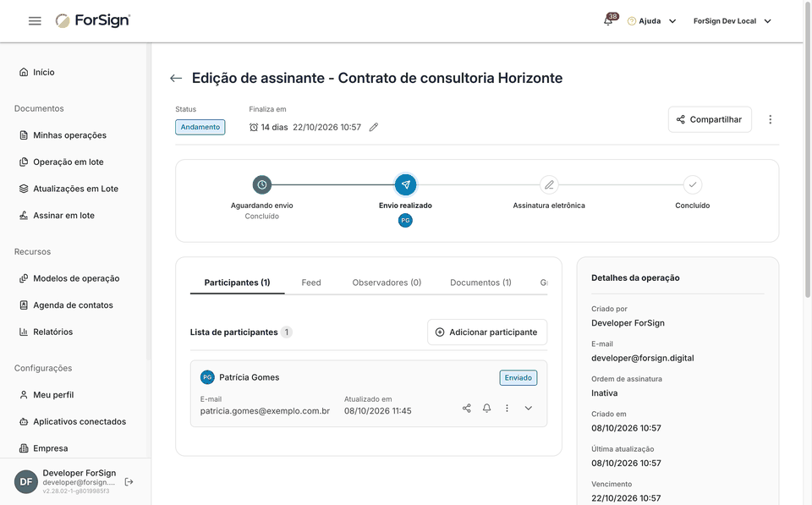Go back using the left arrow

click(176, 78)
